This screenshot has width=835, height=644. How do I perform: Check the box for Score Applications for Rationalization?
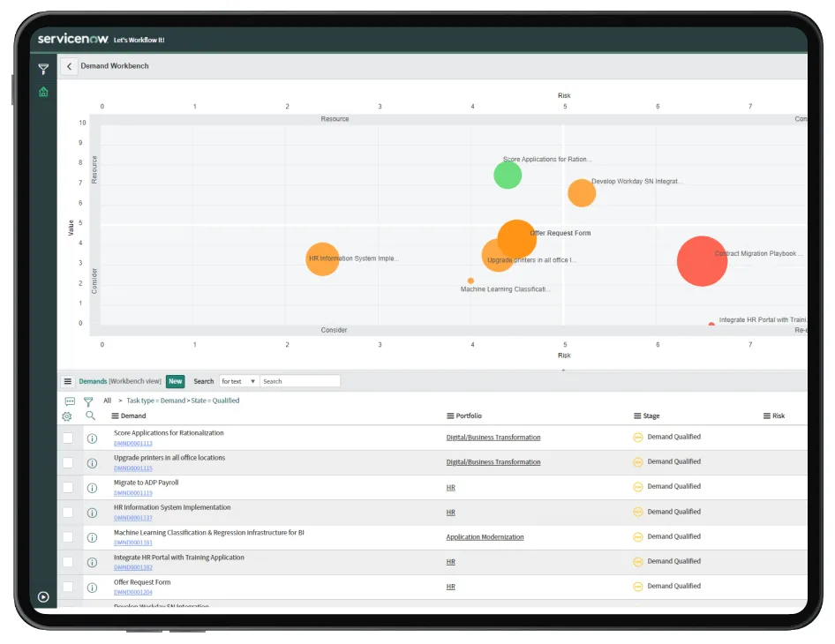pos(68,438)
